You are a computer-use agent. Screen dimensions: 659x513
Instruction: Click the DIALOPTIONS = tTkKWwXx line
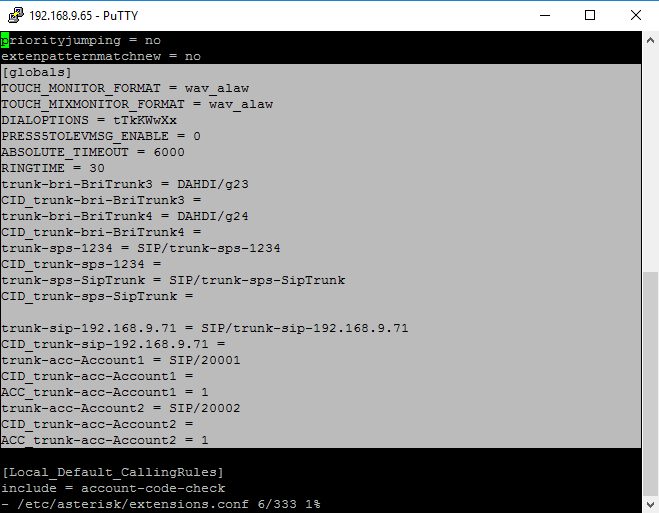point(89,120)
